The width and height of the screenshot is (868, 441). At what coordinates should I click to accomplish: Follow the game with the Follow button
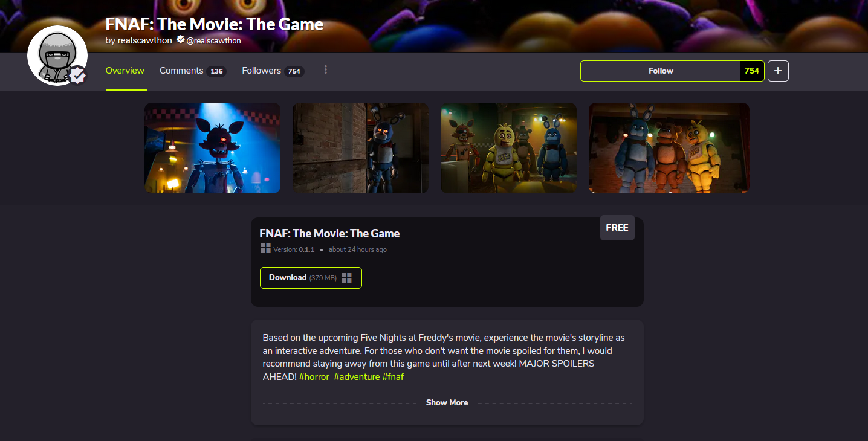pos(660,71)
